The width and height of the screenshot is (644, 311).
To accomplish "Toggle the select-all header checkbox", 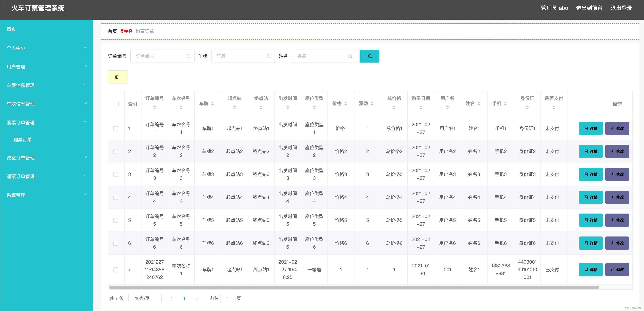I will [x=116, y=104].
